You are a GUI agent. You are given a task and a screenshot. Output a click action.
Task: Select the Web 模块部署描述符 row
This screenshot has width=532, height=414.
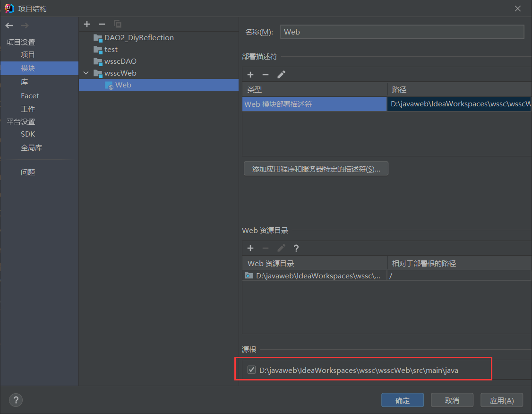click(x=314, y=104)
